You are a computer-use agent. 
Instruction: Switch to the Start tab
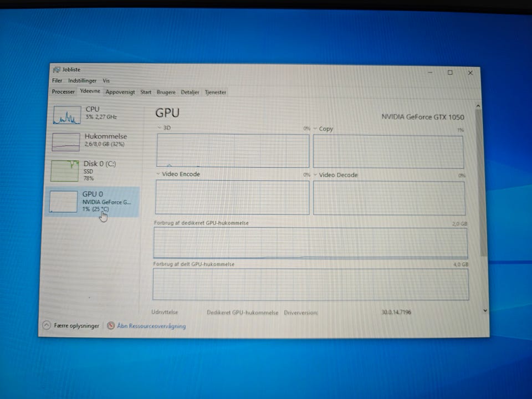pyautogui.click(x=146, y=93)
